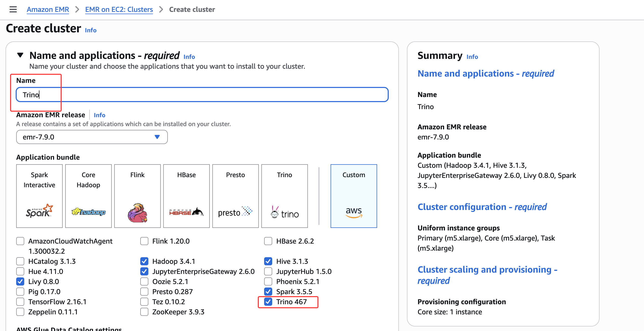Jump to Cluster configuration in Summary

coord(482,207)
